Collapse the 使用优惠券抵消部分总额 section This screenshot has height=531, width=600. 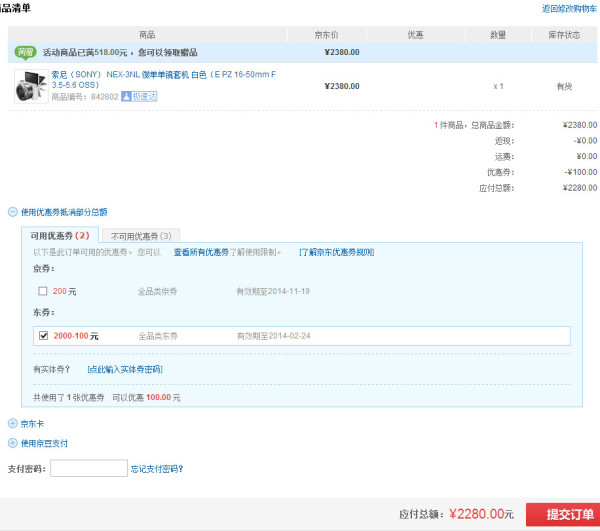[x=13, y=212]
